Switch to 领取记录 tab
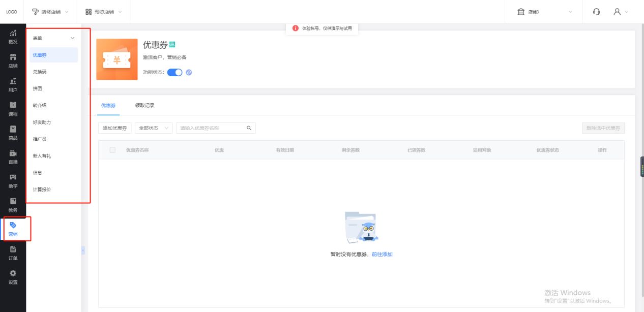The image size is (644, 312). click(145, 105)
